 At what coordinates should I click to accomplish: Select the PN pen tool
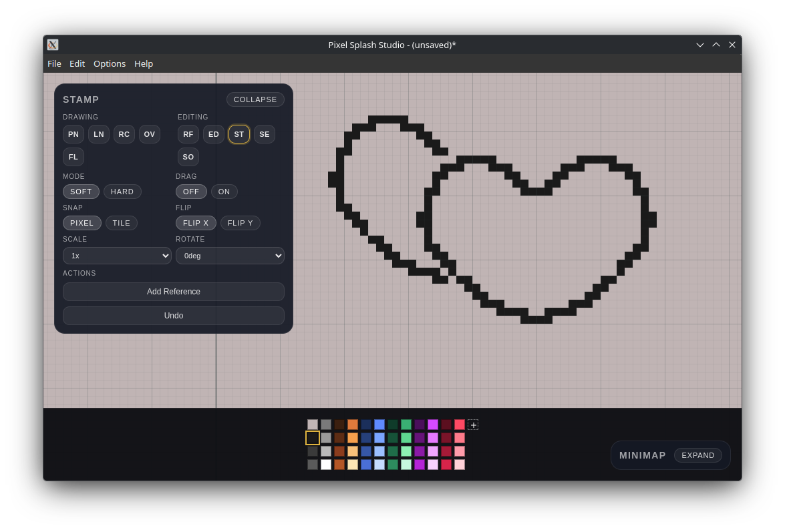[x=73, y=134]
